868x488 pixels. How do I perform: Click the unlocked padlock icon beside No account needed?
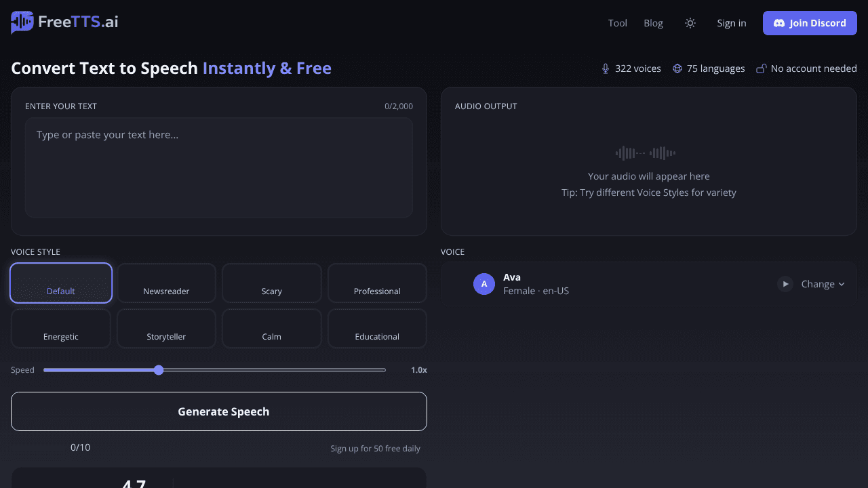[x=762, y=68]
